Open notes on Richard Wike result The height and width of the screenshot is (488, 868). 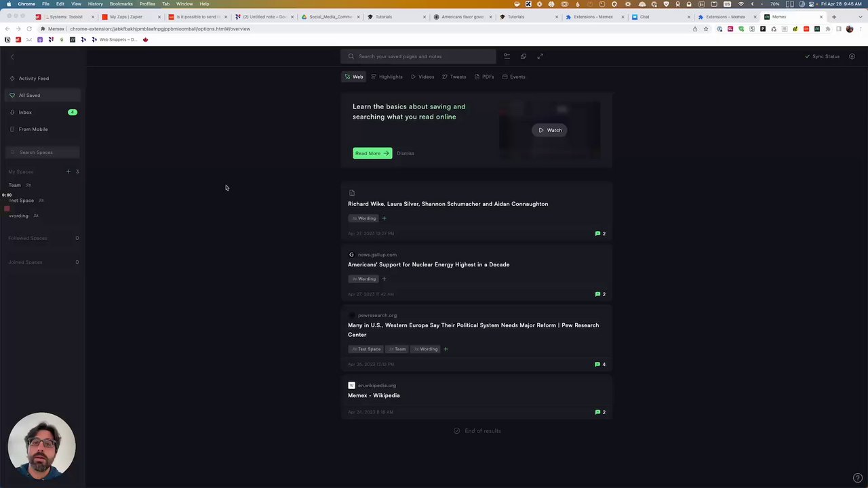click(x=600, y=233)
